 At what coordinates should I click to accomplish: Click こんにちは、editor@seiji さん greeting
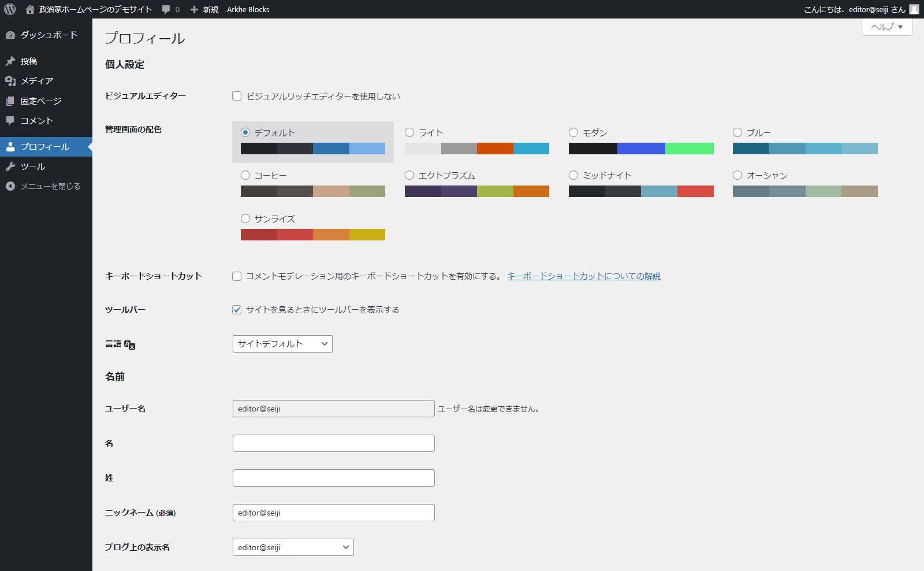tap(855, 9)
